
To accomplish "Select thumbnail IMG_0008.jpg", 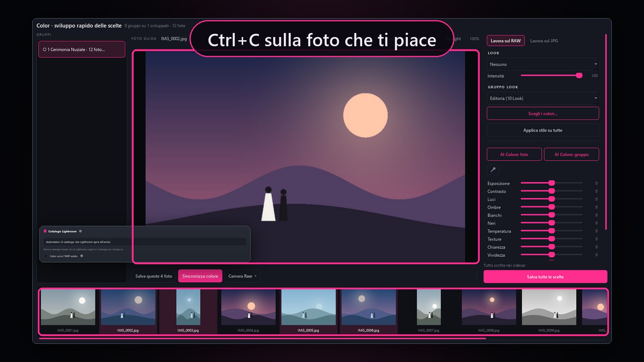I will pyautogui.click(x=489, y=311).
